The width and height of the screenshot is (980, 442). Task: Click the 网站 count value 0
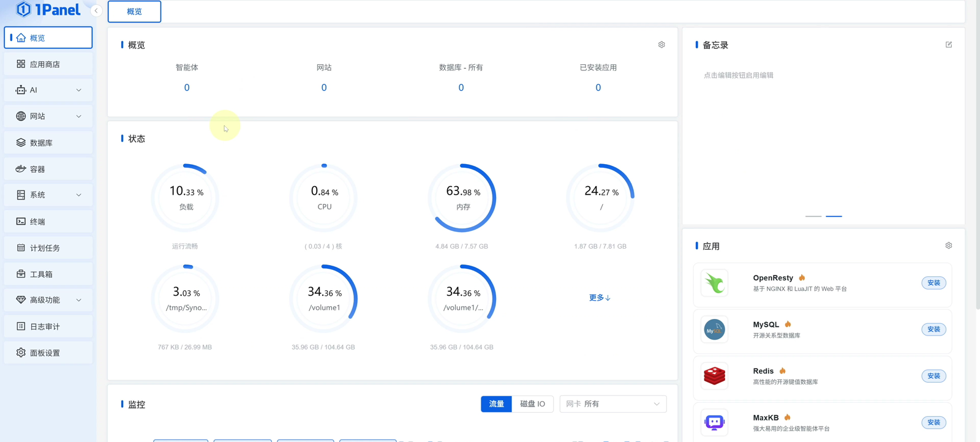coord(324,88)
